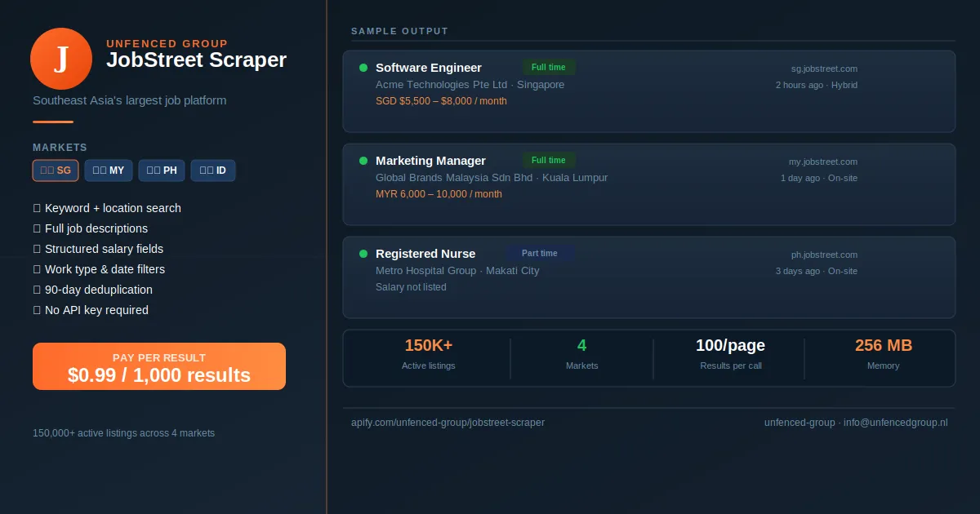Click Metro Hospital Group Makati City line

(457, 271)
